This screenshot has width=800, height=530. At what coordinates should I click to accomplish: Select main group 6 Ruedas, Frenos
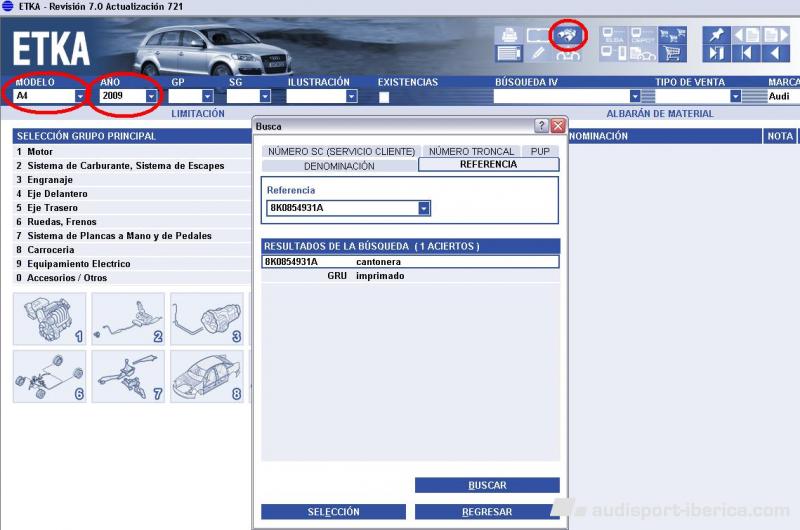[x=132, y=222]
